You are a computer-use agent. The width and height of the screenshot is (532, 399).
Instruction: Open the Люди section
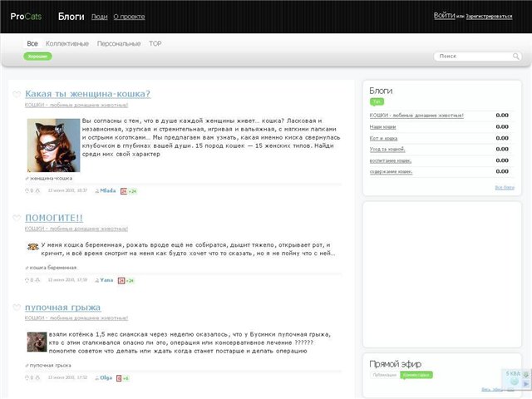100,17
